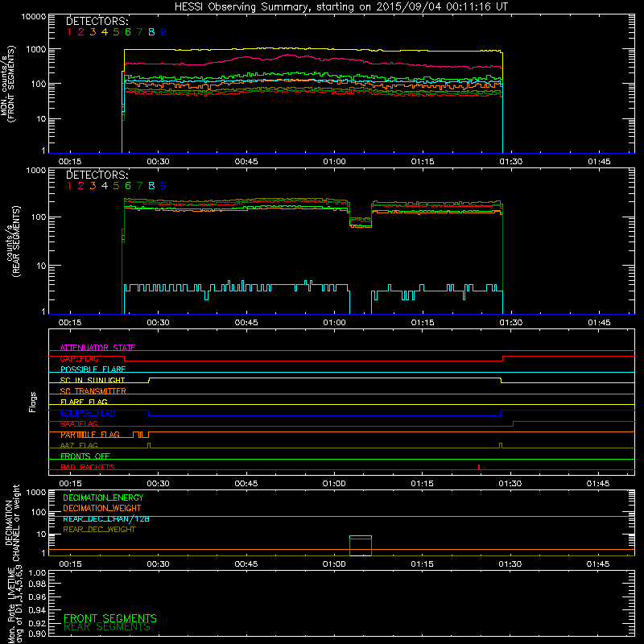
Task: Click the olive AAZ_FLAG label
Action: coord(79,446)
